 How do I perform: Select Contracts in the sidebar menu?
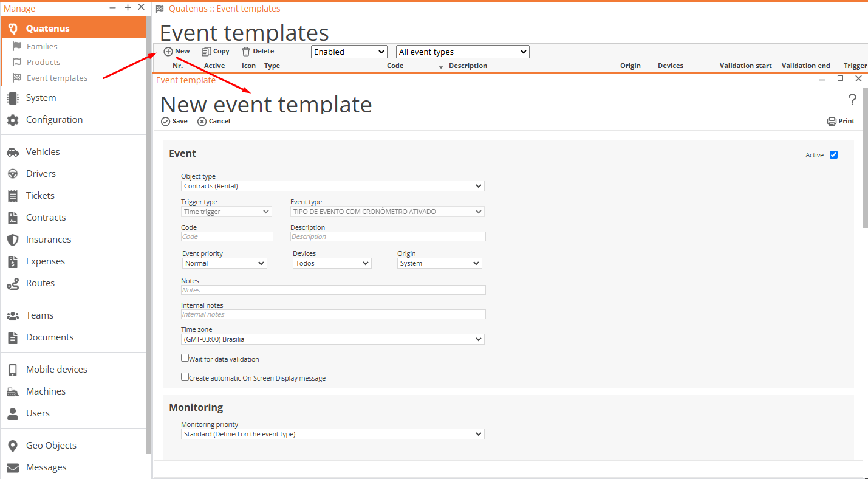click(46, 218)
